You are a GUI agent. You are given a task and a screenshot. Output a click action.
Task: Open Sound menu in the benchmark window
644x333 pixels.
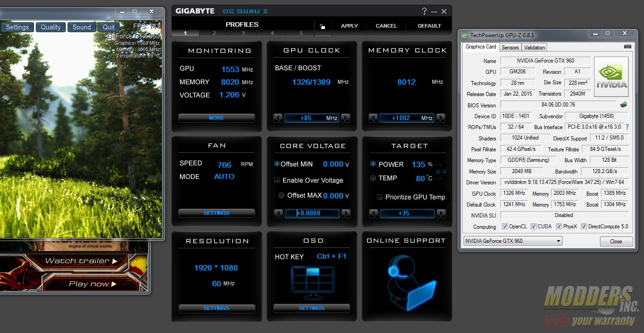point(82,27)
